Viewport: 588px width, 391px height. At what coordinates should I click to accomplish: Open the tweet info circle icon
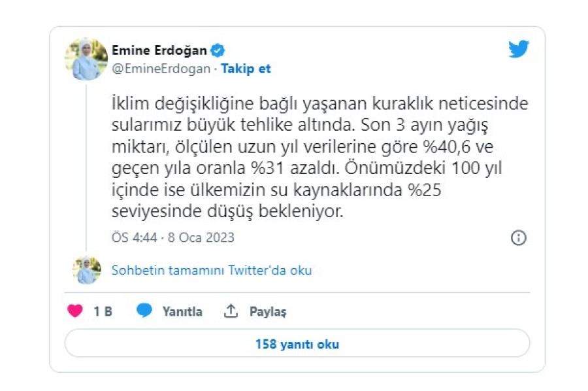518,237
